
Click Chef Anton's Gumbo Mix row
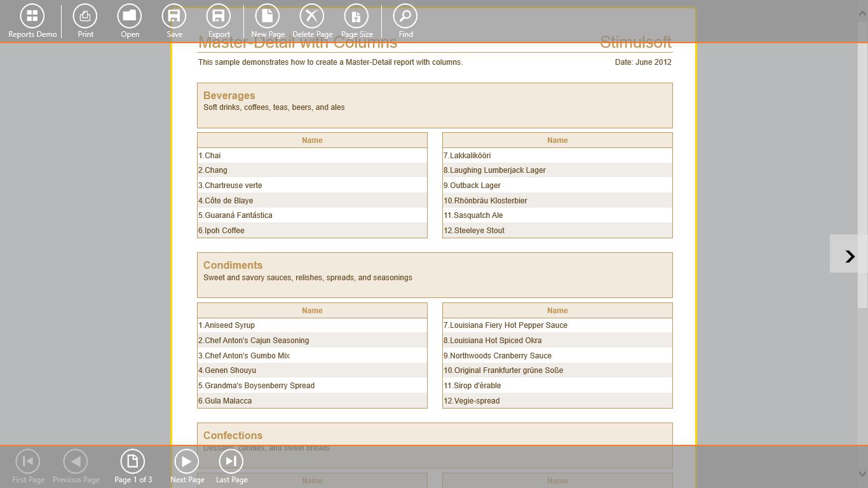point(312,356)
